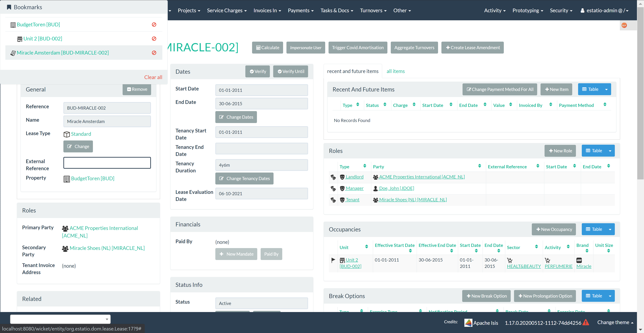Remove Unit 2 bookmark using red icon
This screenshot has width=644, height=333.
pos(154,39)
